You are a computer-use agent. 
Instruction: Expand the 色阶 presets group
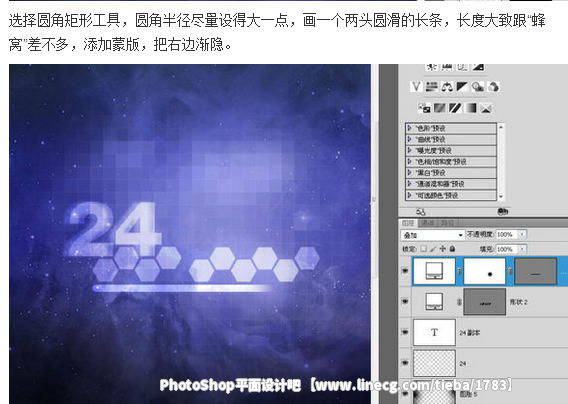point(409,128)
